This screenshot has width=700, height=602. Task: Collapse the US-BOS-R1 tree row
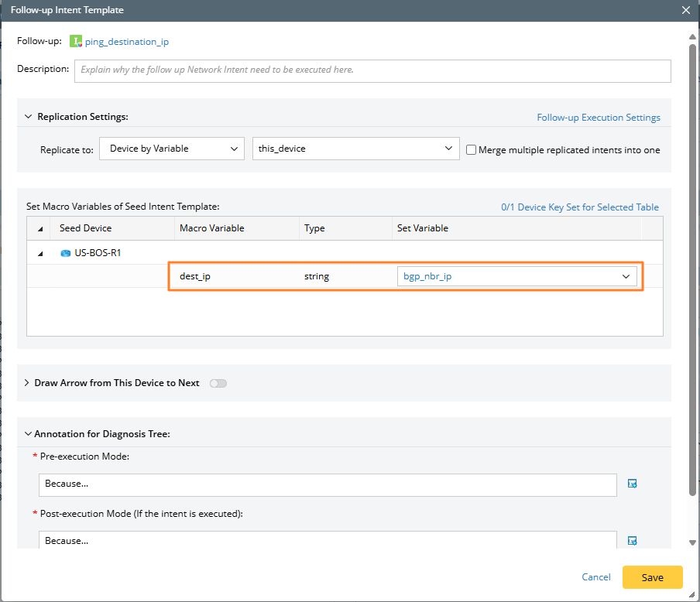coord(39,253)
